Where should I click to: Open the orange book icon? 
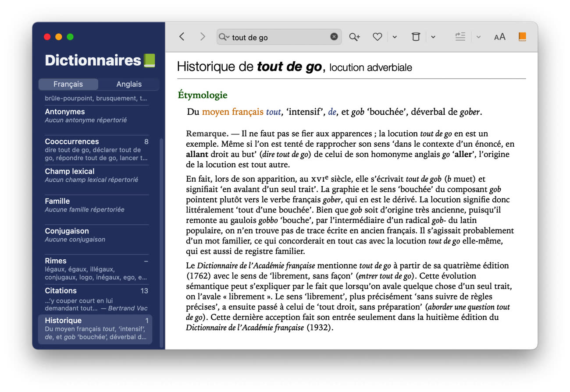click(522, 37)
